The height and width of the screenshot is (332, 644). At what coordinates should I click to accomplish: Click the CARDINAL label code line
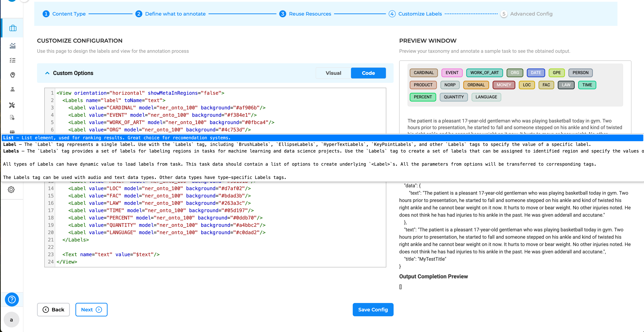pyautogui.click(x=167, y=108)
